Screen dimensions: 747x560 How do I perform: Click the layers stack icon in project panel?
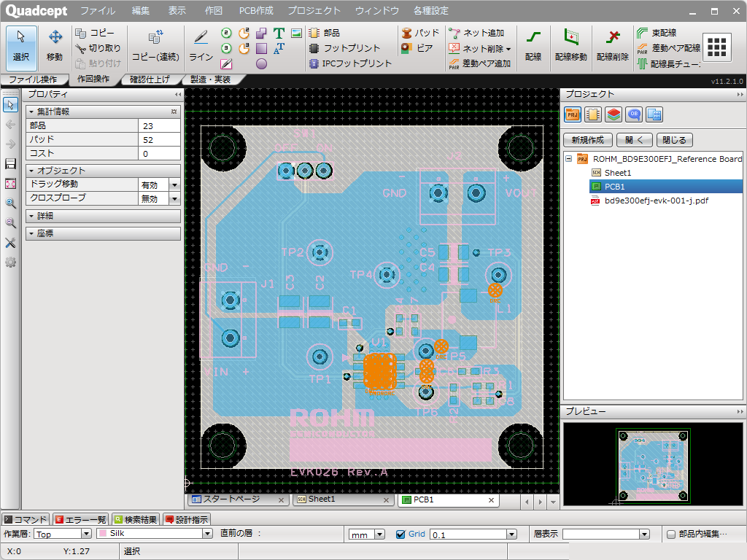pos(614,114)
